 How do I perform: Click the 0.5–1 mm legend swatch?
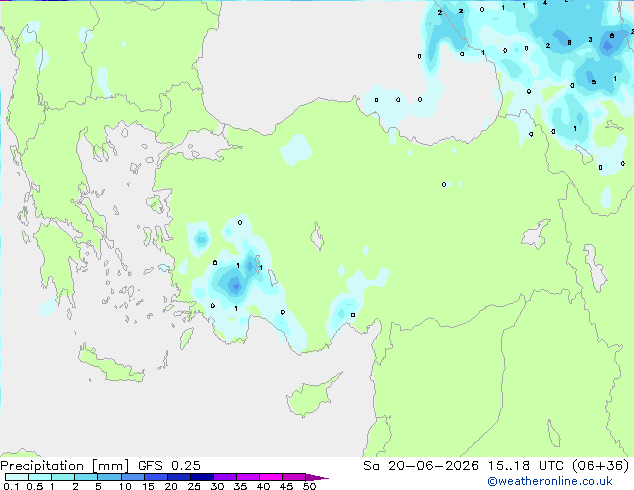point(40,477)
